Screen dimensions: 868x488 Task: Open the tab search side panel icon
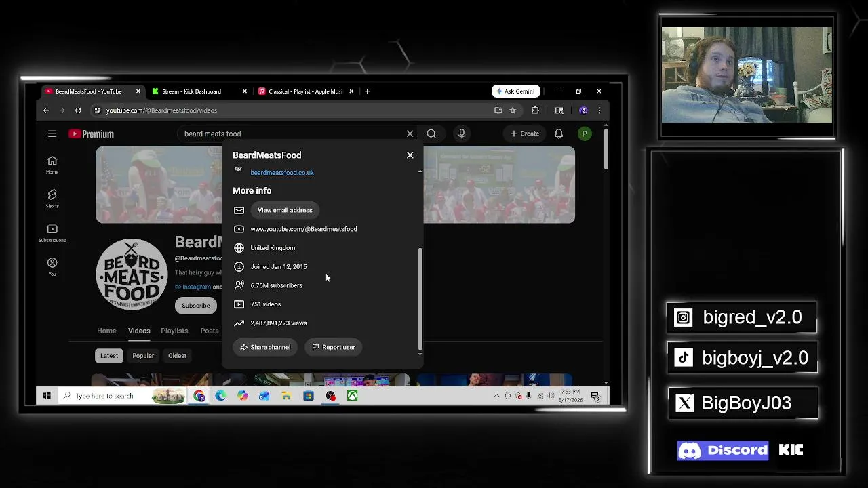[x=559, y=110]
